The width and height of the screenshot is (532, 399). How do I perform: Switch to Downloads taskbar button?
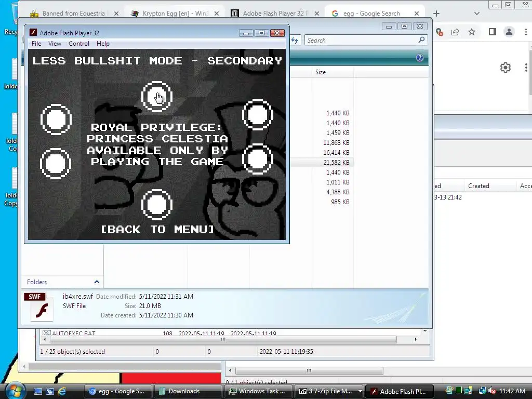click(188, 391)
